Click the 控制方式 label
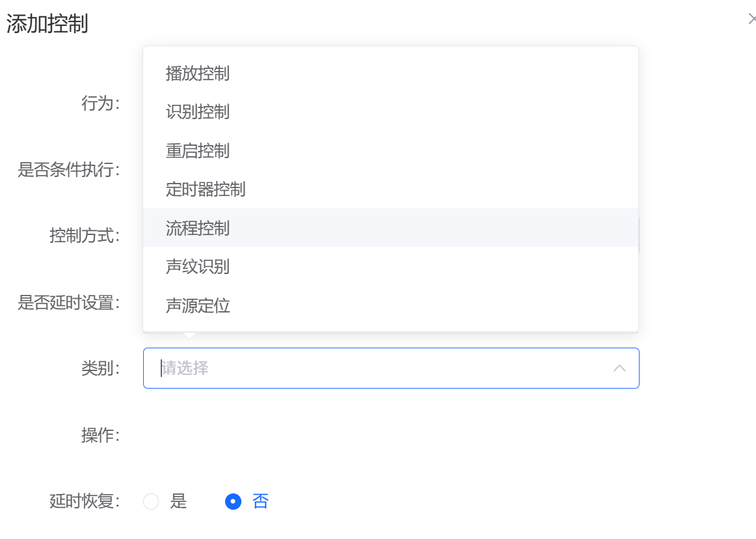 point(83,236)
